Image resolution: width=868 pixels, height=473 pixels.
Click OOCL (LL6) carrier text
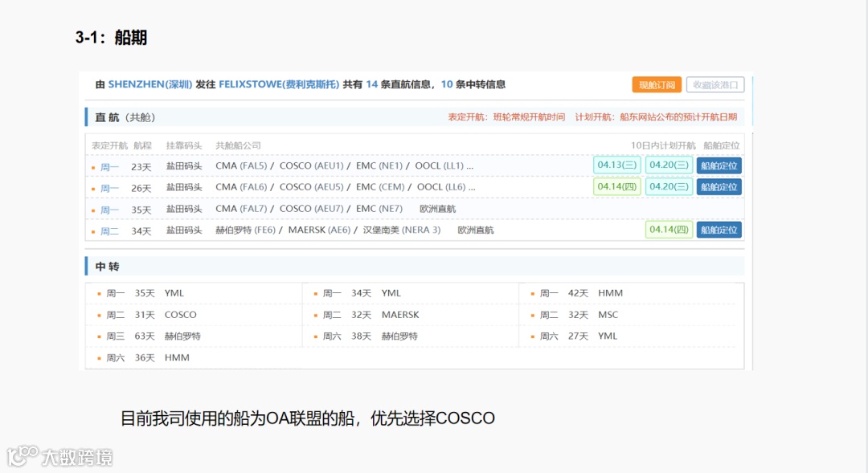(441, 187)
